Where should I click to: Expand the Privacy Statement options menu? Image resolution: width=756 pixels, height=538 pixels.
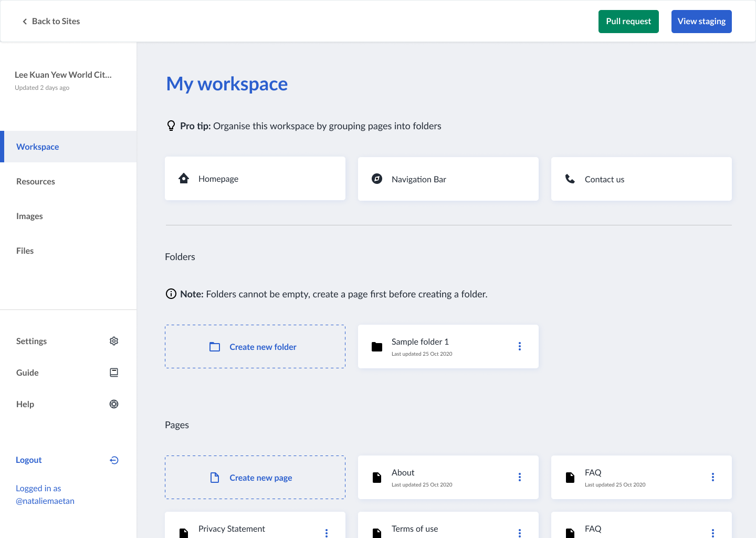pos(327,532)
